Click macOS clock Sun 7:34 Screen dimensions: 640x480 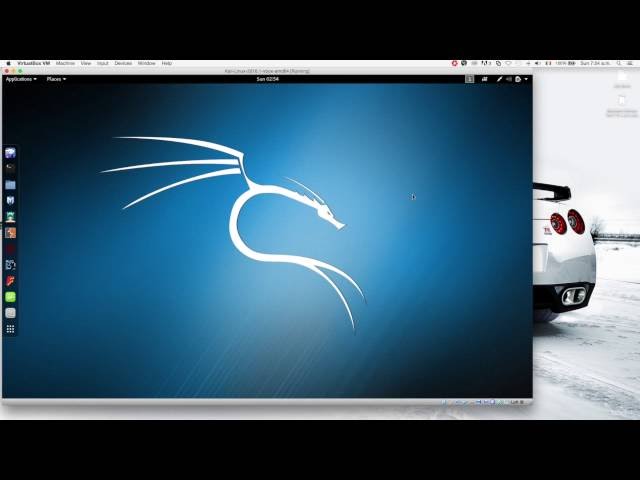click(596, 63)
